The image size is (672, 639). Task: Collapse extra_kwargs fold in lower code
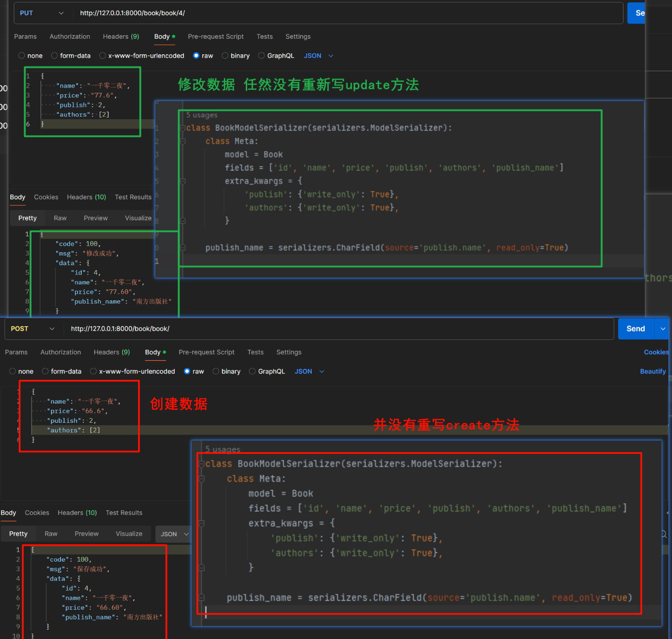[x=201, y=524]
